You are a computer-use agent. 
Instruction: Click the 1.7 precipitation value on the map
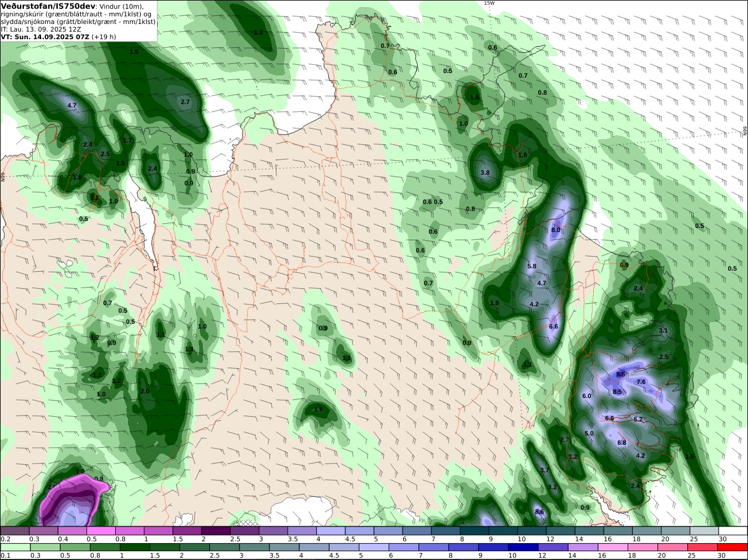coord(127,140)
